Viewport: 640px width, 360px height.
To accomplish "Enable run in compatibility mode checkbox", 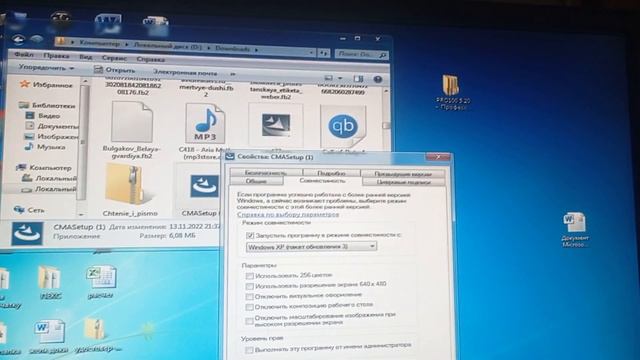I will 250,236.
